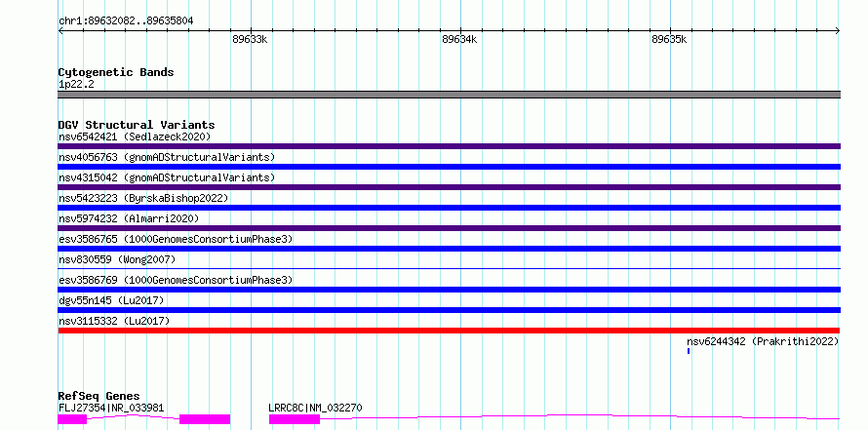Image resolution: width=868 pixels, height=430 pixels.
Task: Select the nsv5974232 purple variant bar
Action: (449, 228)
